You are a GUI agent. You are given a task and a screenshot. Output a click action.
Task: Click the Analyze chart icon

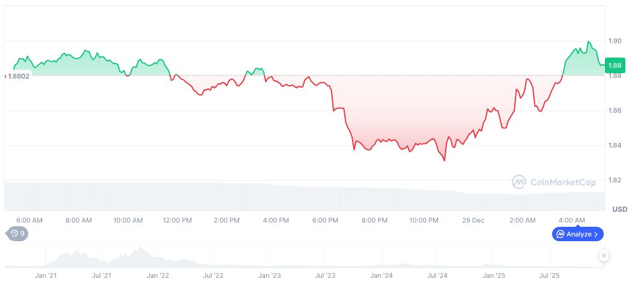click(x=560, y=234)
